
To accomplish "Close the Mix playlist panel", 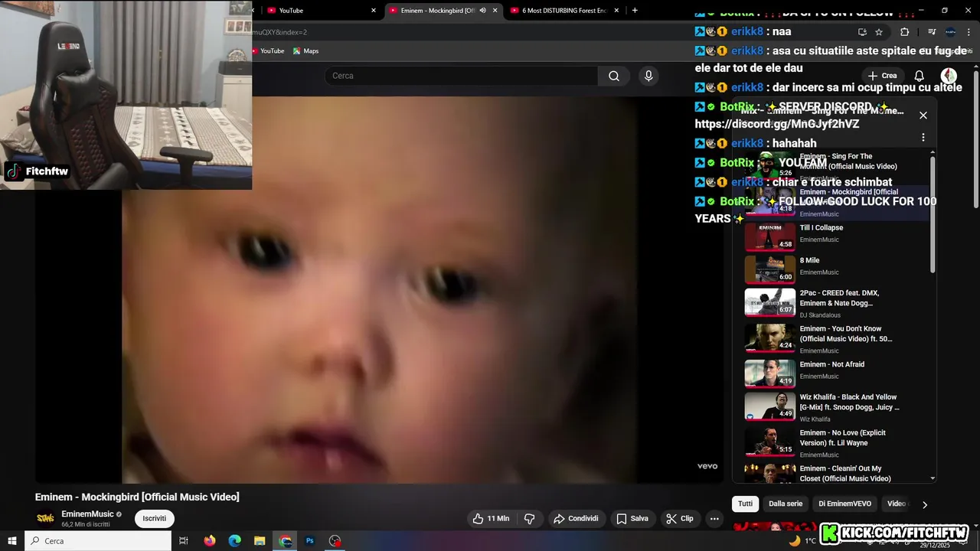I will [x=923, y=116].
